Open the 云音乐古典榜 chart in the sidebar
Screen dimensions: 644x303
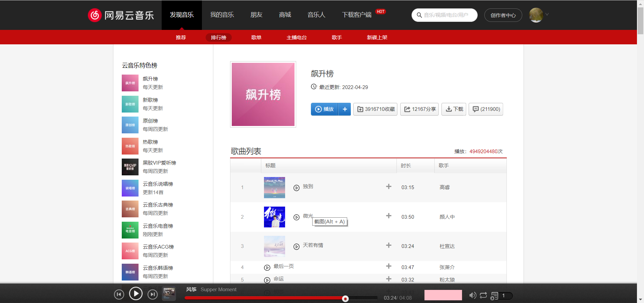(158, 205)
